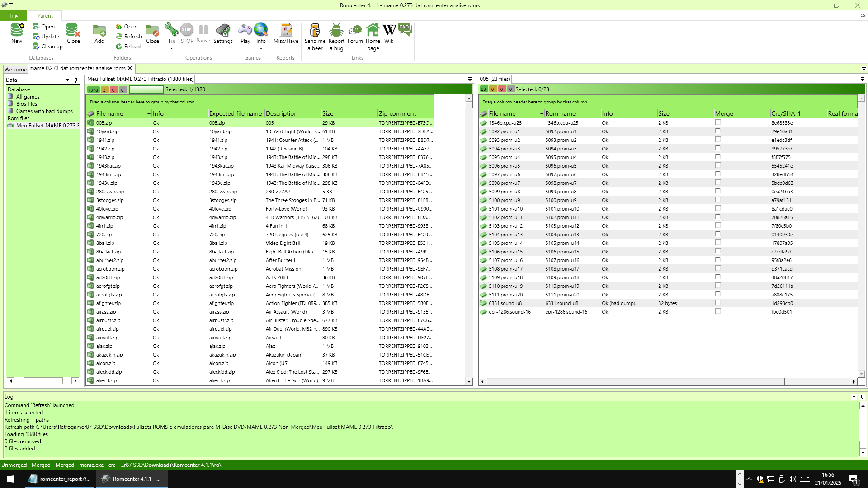The height and width of the screenshot is (488, 868).
Task: Open the Info button dropdown arrow
Action: [x=261, y=49]
